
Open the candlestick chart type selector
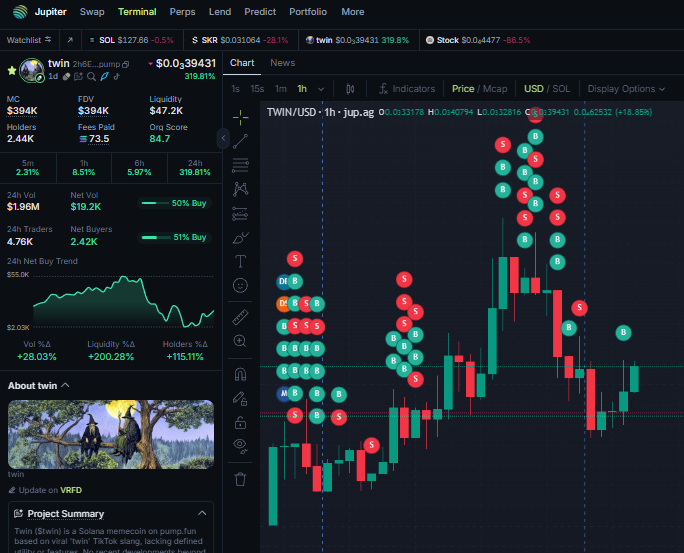pyautogui.click(x=350, y=89)
